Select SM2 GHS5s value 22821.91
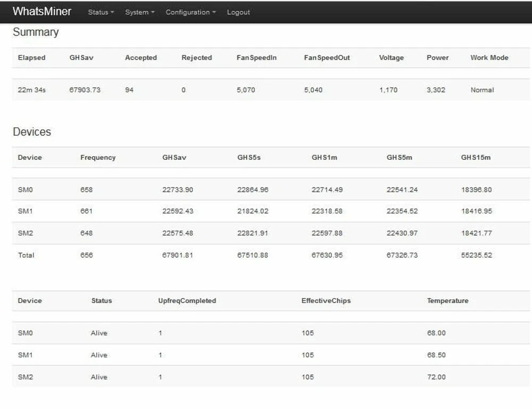This screenshot has width=532, height=409. (x=253, y=233)
